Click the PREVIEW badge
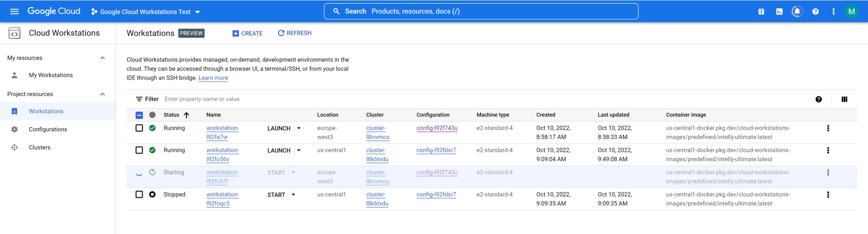 191,33
